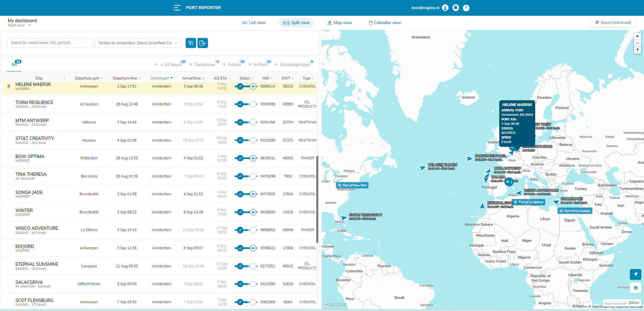Viewport: 644px width, 311px height.
Task: Click the export list icon next to filter
Action: point(202,43)
